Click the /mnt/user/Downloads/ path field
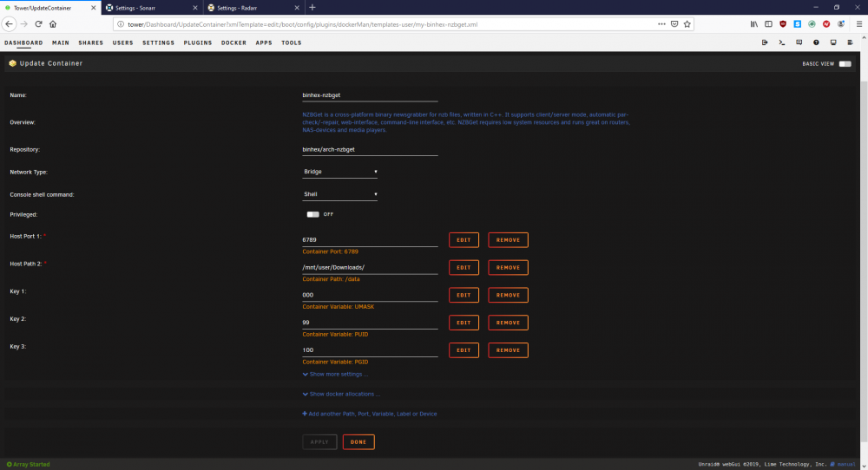868x470 pixels. [x=370, y=268]
